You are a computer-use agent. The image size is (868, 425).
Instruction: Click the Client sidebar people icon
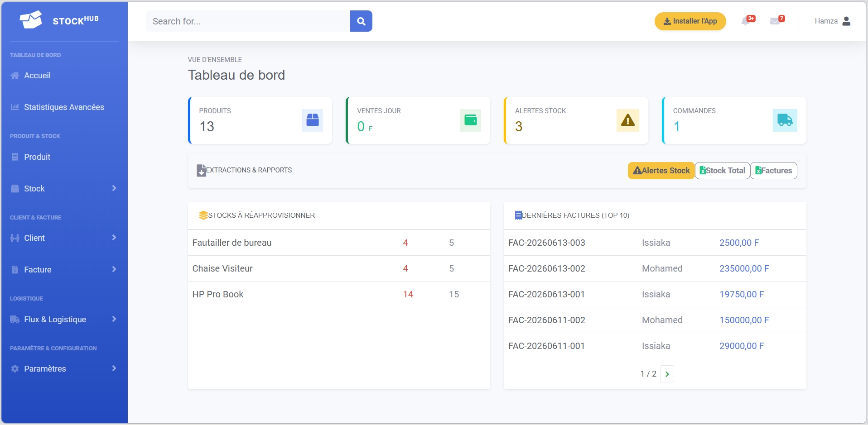(x=15, y=238)
